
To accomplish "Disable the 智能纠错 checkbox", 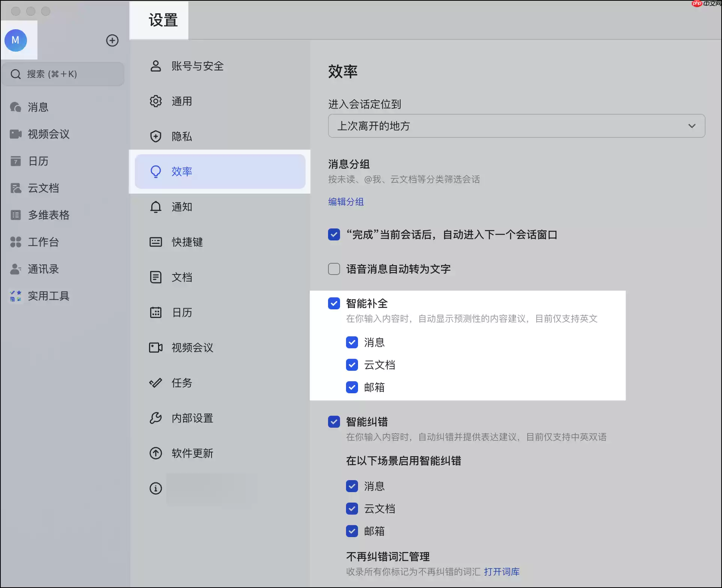I will click(x=334, y=422).
